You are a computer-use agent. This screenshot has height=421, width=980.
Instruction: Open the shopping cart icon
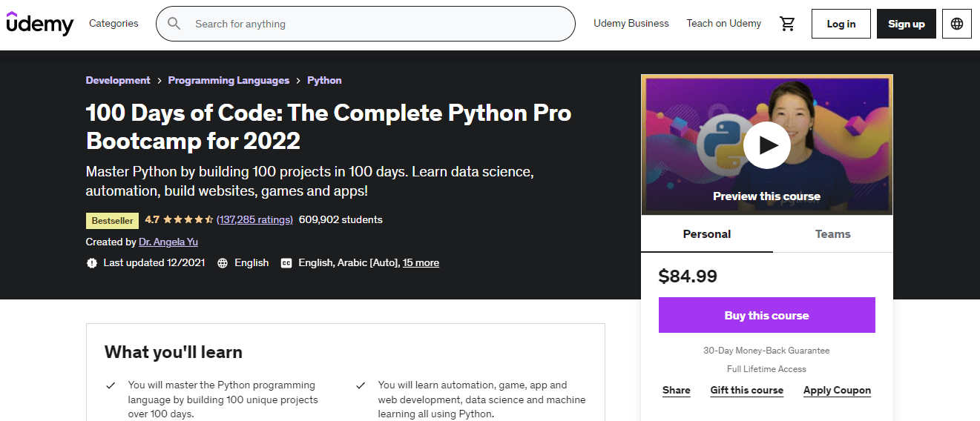tap(788, 24)
